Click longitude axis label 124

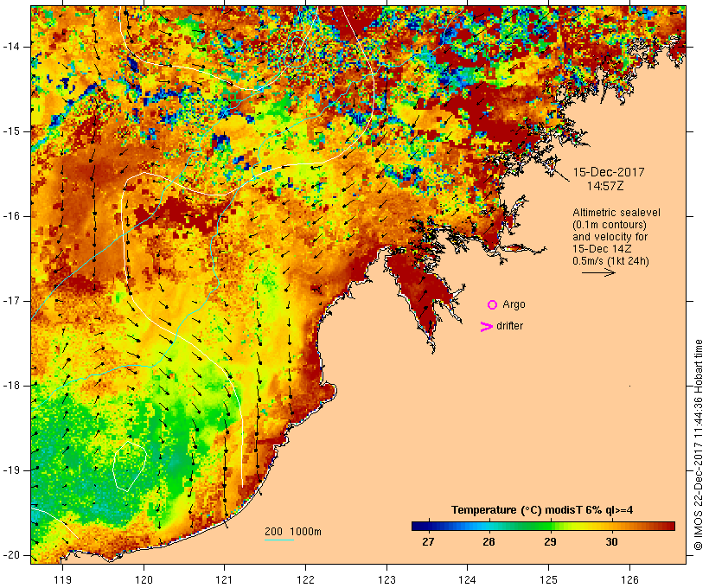coord(468,579)
